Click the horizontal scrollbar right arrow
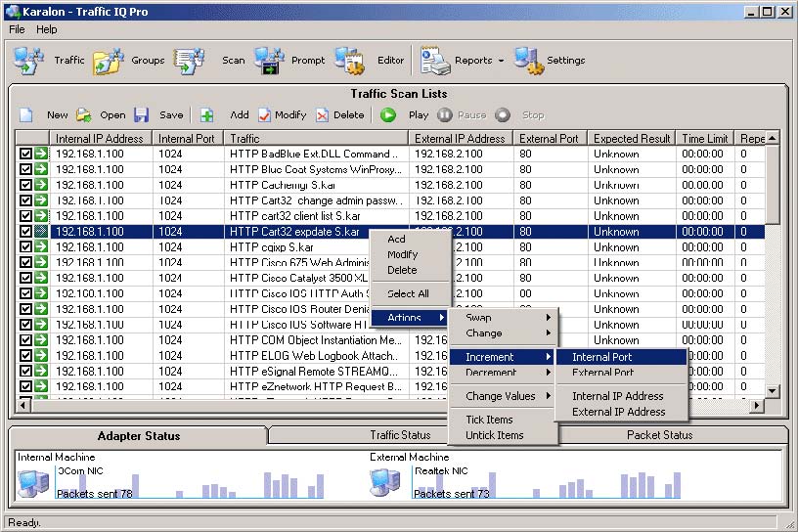 tap(757, 405)
